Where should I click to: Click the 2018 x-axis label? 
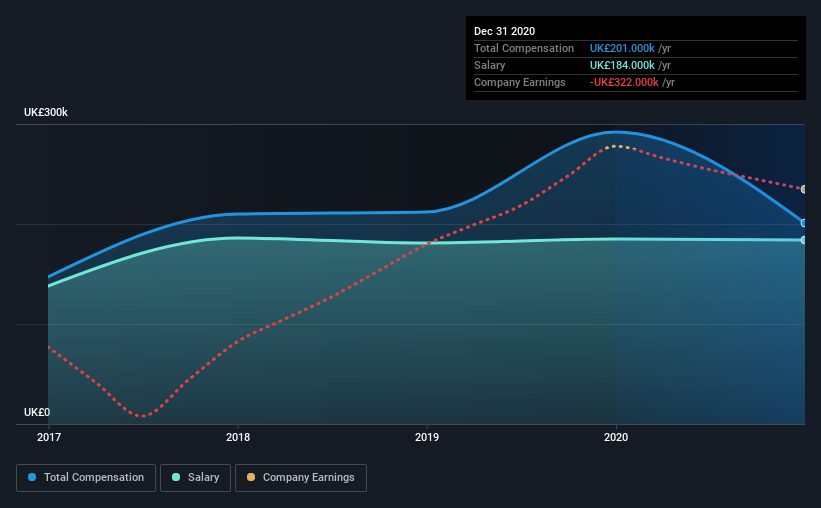pyautogui.click(x=238, y=437)
